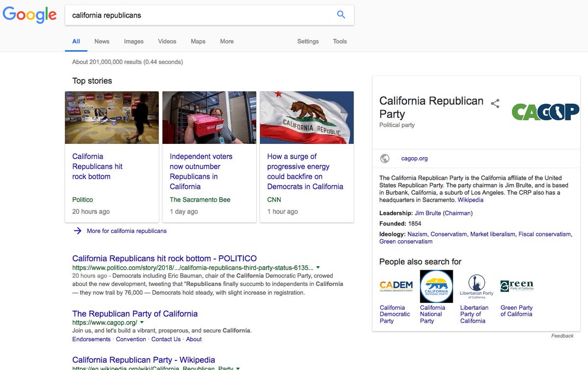Open the Convention sitelink
Screen dimensions: 588x370
[x=131, y=339]
